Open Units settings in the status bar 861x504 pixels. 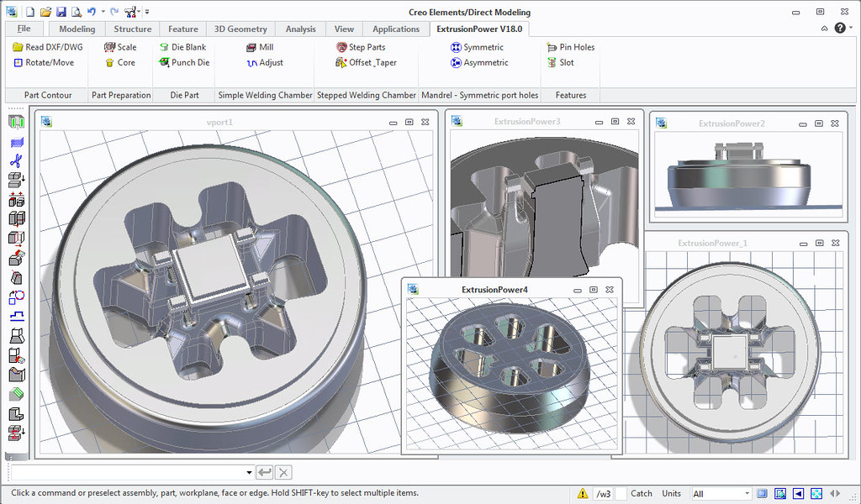click(x=671, y=494)
